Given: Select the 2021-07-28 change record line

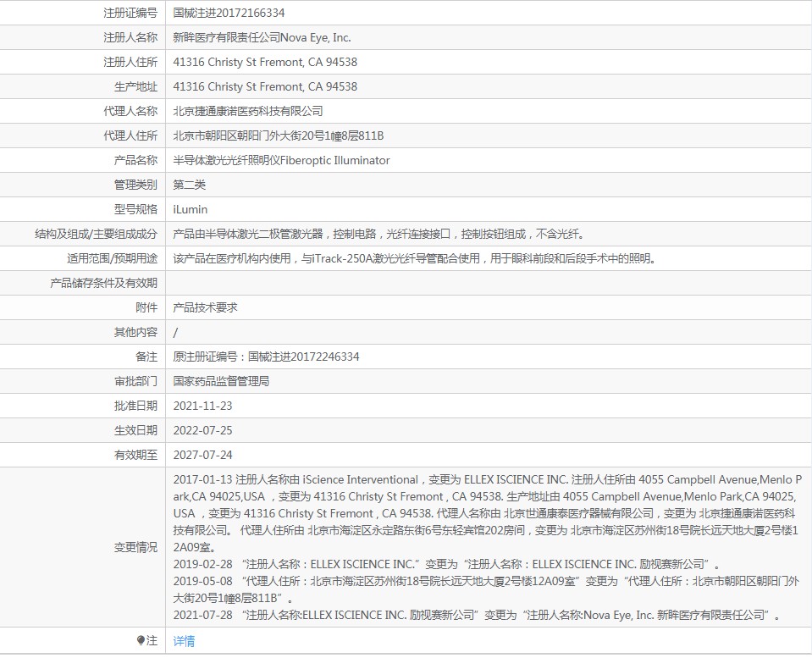Looking at the screenshot, I should (477, 615).
